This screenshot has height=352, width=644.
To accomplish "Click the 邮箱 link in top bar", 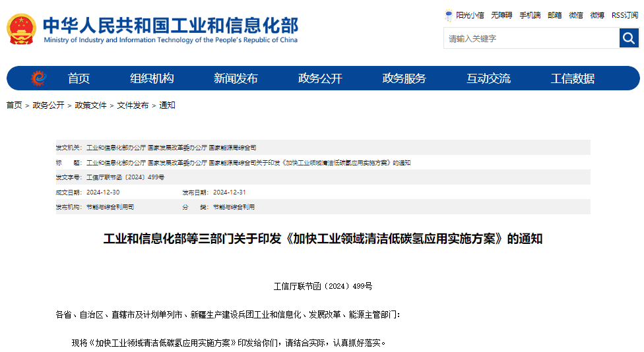I will coord(554,15).
